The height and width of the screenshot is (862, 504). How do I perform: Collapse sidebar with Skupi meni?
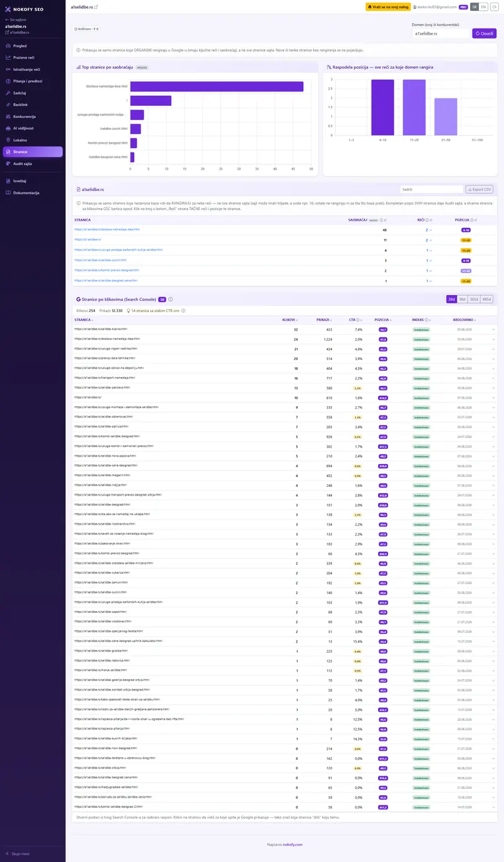pyautogui.click(x=18, y=853)
